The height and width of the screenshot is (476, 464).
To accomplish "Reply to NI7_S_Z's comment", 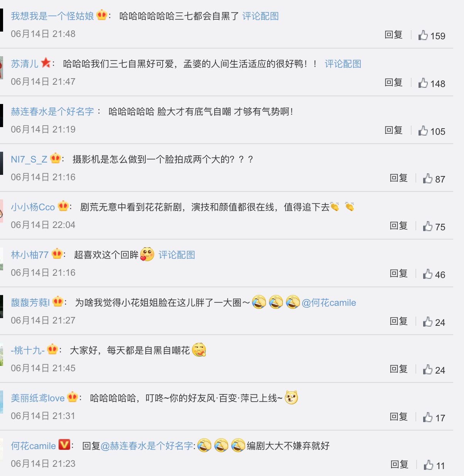I will (x=398, y=178).
